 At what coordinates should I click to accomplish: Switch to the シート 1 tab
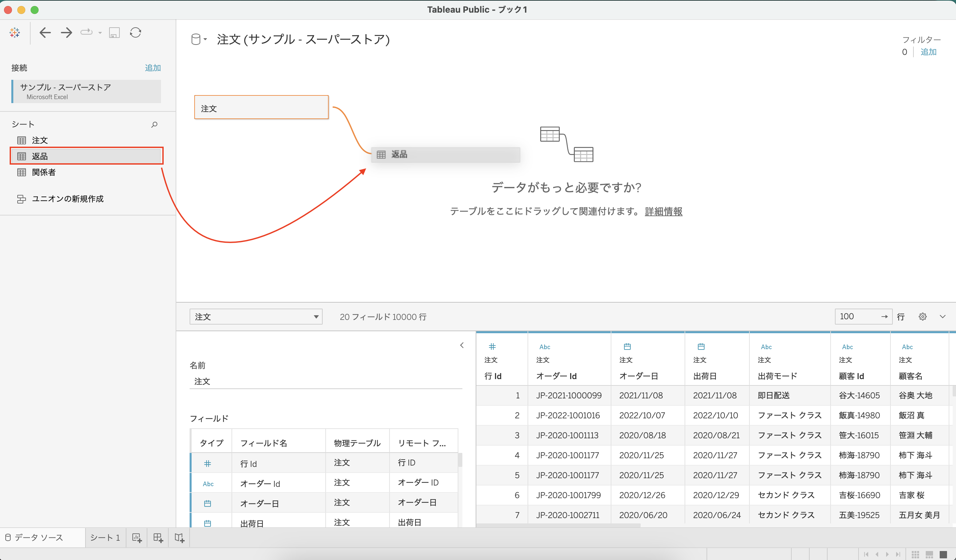105,537
